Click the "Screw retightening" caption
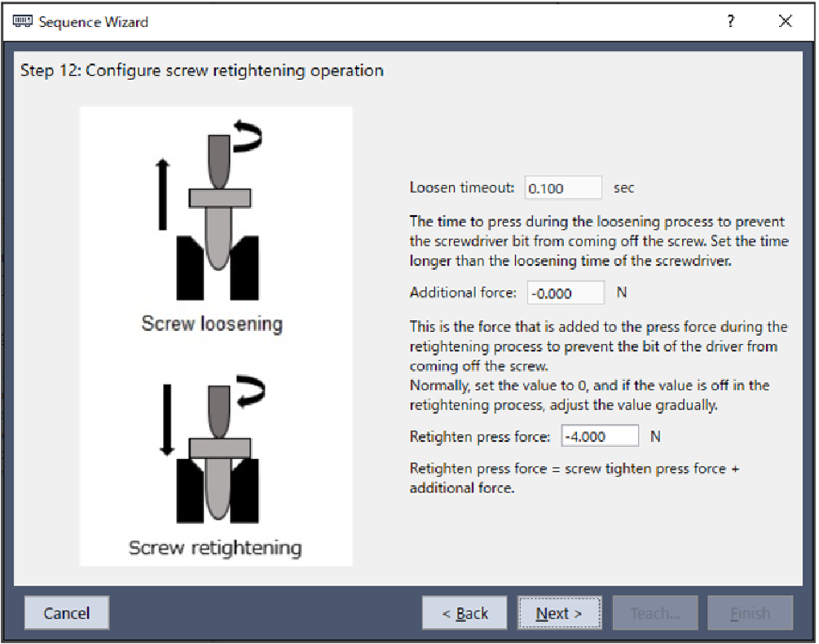The height and width of the screenshot is (644, 819). [x=215, y=547]
